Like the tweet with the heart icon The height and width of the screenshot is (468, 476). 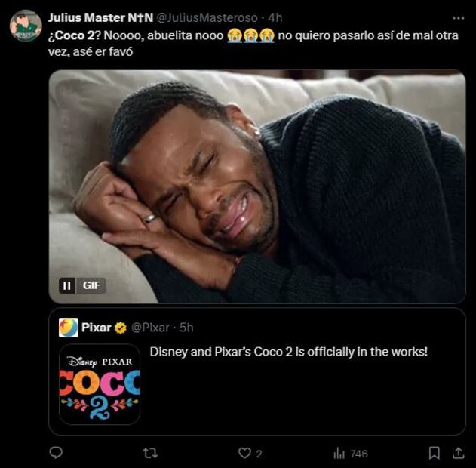click(x=244, y=453)
